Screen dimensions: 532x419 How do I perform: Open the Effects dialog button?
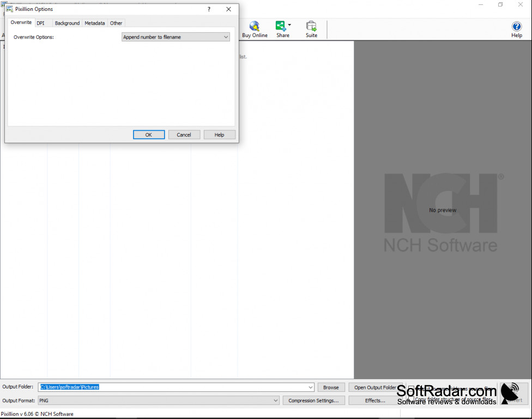[375, 400]
